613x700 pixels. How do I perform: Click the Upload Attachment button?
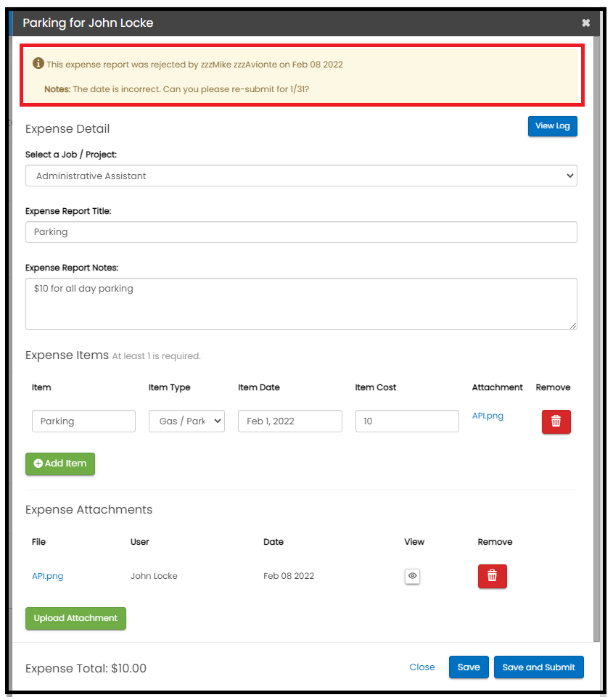click(75, 618)
